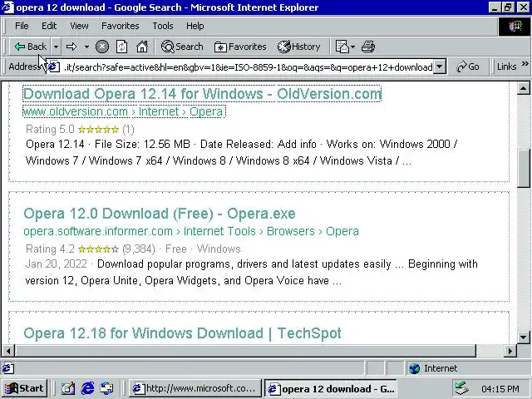Click the horizontal scrollbar thumb
Viewport: 532px width, 399px height.
tap(246, 351)
